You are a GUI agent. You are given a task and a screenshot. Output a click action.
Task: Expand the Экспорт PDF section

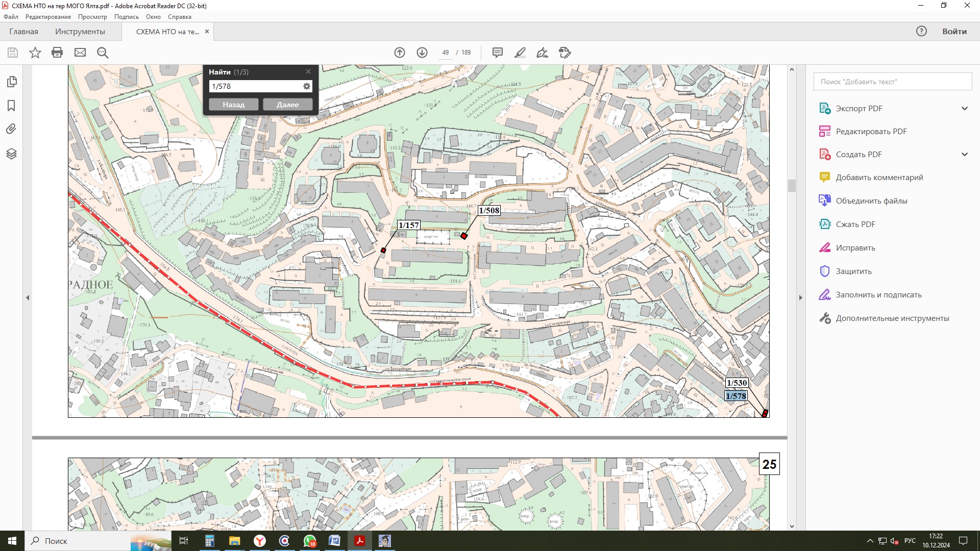(964, 108)
